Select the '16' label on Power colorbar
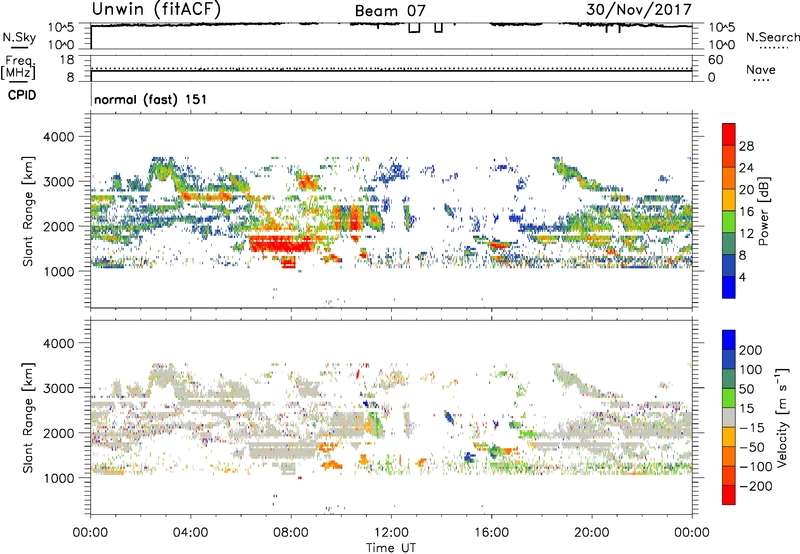Screen dimensions: 800x554 click(x=746, y=211)
